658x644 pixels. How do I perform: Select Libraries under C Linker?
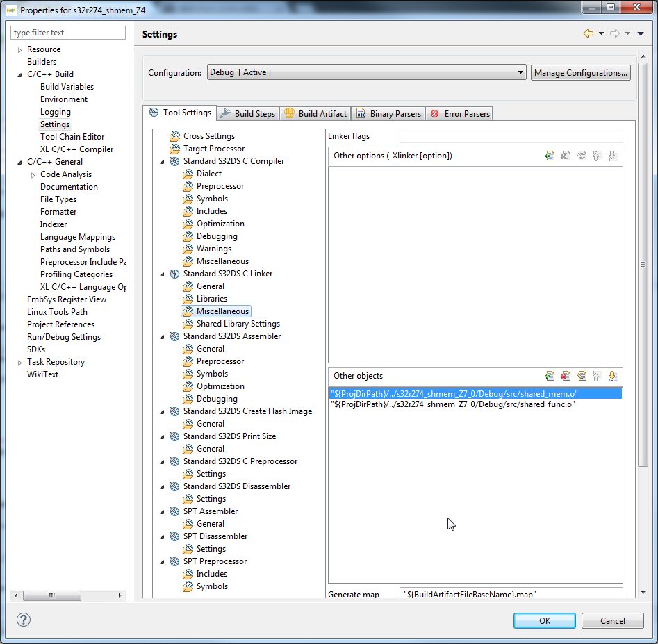[211, 299]
